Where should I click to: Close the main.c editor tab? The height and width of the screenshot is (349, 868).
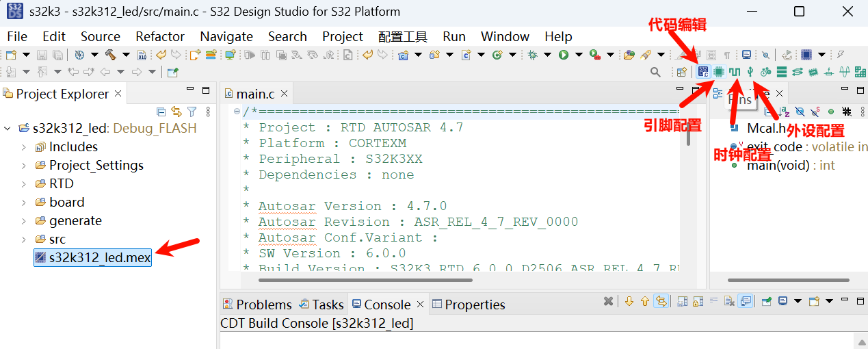point(284,94)
